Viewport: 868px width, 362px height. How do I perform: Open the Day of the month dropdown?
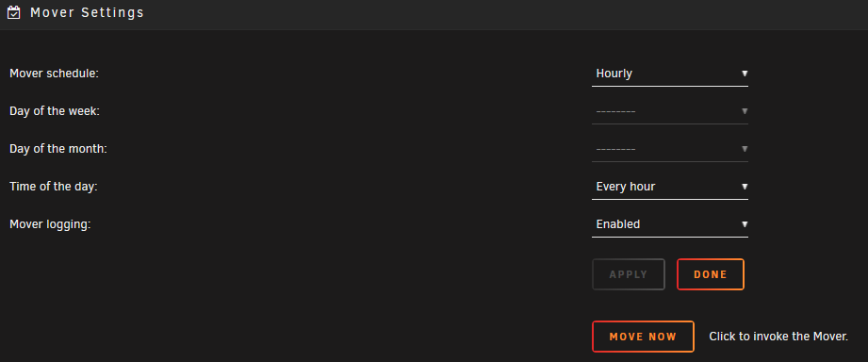point(670,149)
